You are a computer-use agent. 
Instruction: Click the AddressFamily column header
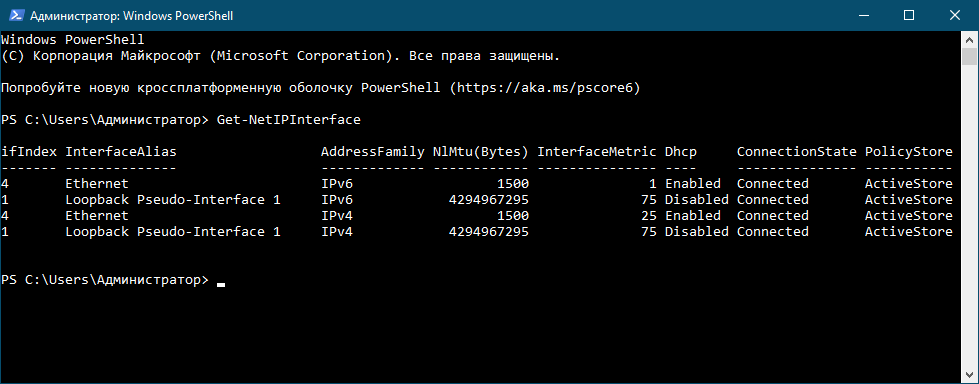[373, 152]
